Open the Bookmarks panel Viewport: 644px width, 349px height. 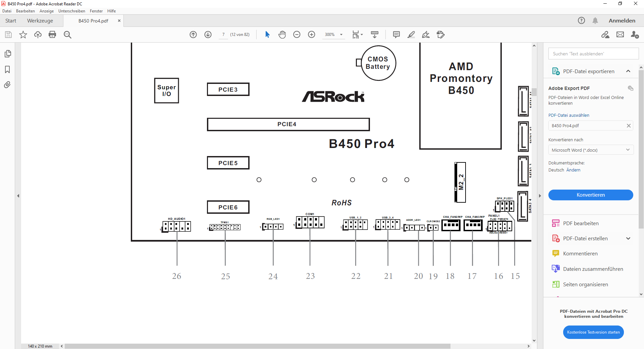coord(7,69)
